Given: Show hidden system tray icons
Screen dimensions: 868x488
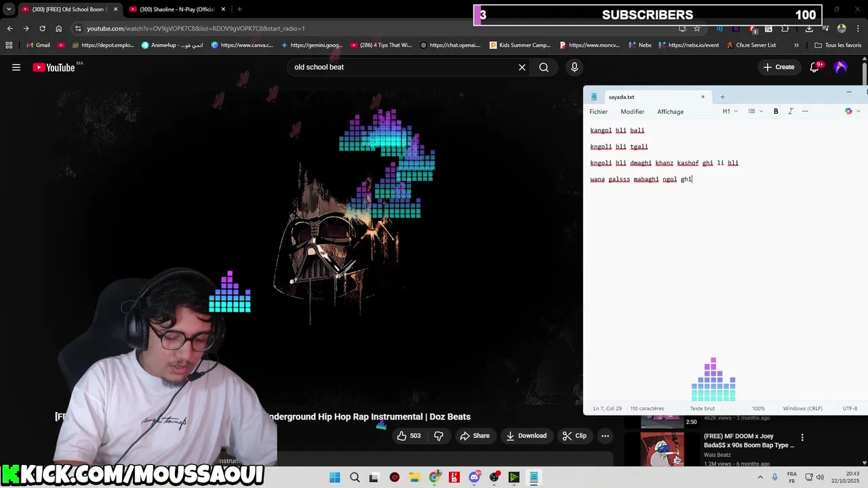Looking at the screenshot, I should (759, 477).
